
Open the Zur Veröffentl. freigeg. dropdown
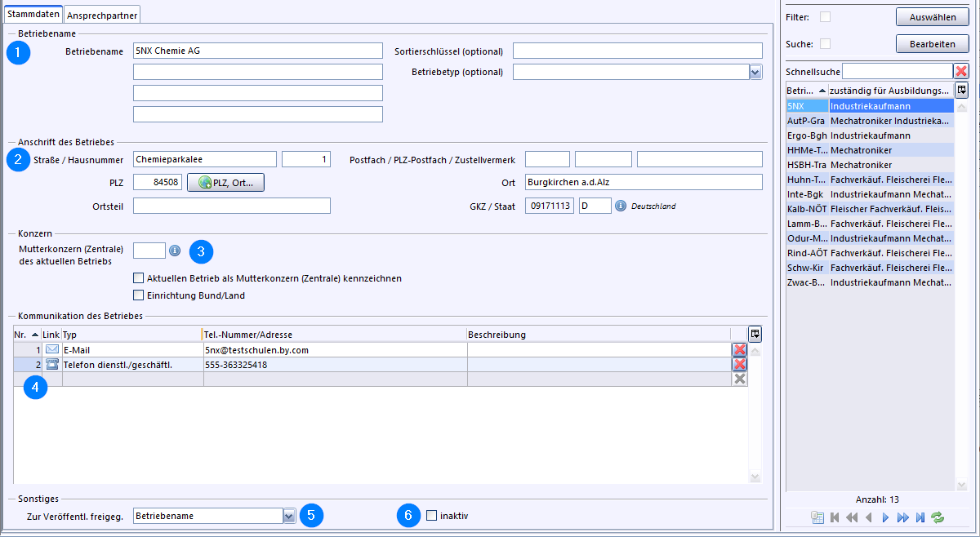click(x=289, y=516)
